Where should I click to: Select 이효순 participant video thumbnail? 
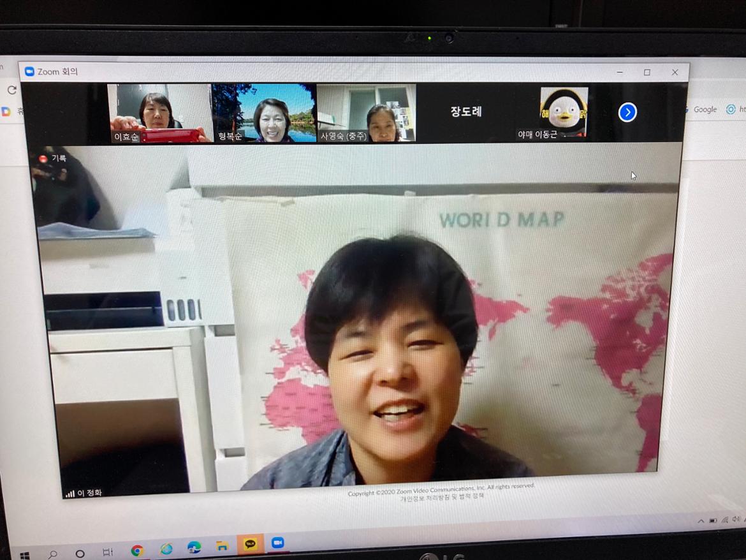point(159,114)
